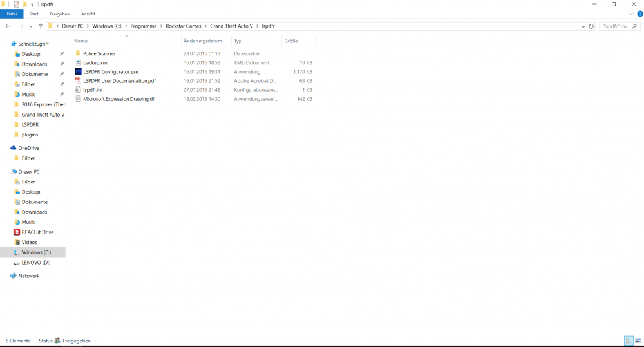This screenshot has height=347, width=644.
Task: Switch to large icons view in status bar
Action: pos(638,341)
